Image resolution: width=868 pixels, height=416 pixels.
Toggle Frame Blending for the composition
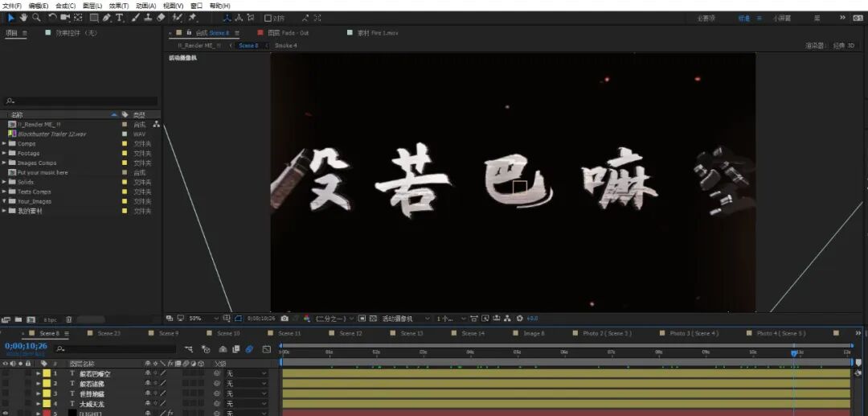pyautogui.click(x=235, y=349)
